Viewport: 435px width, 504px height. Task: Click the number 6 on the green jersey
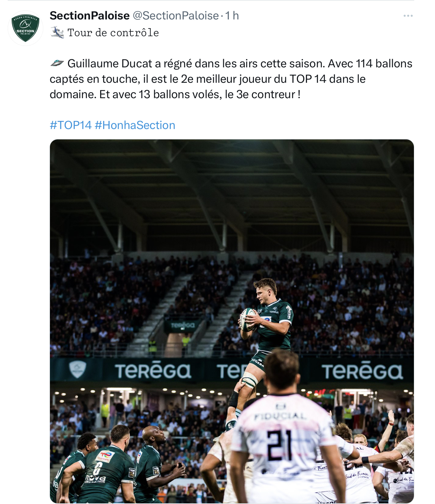click(x=98, y=468)
